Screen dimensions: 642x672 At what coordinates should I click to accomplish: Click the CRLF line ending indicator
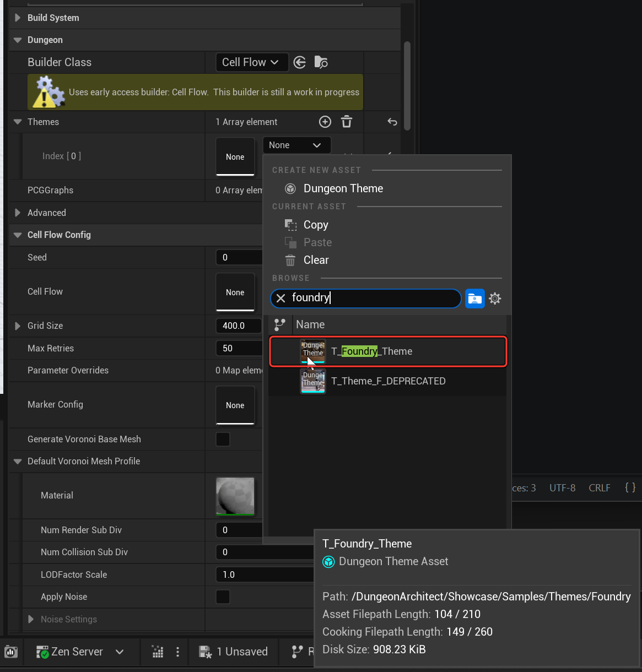[x=600, y=488]
